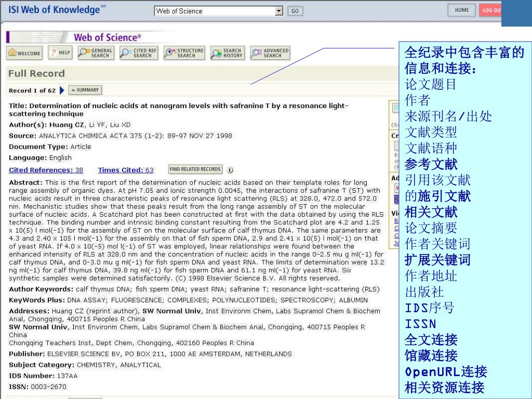Return to results with the SUMMARY button
This screenshot has height=399, width=532.
coord(85,90)
